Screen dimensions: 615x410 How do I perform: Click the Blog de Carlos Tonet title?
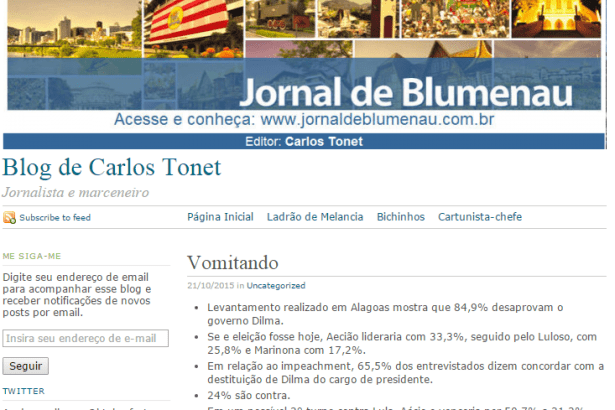click(112, 168)
